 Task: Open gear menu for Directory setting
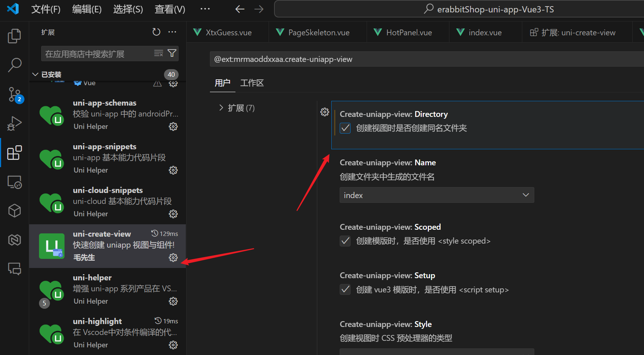[325, 112]
